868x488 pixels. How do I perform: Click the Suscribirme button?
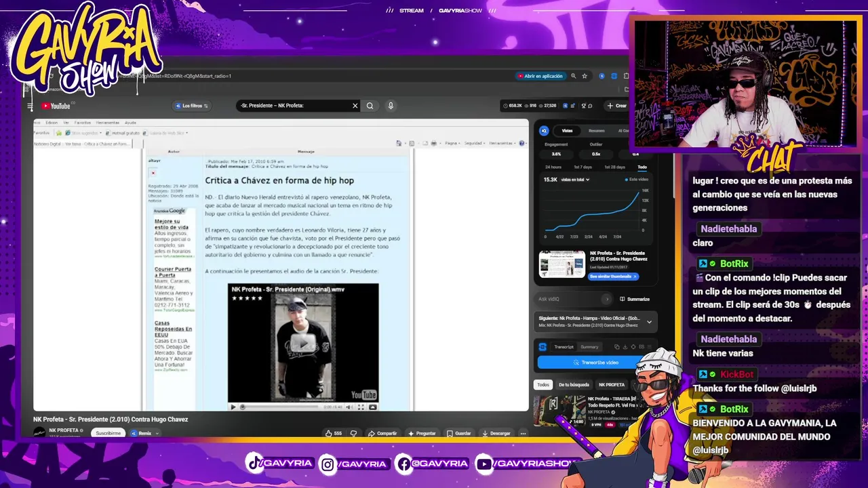click(x=108, y=433)
